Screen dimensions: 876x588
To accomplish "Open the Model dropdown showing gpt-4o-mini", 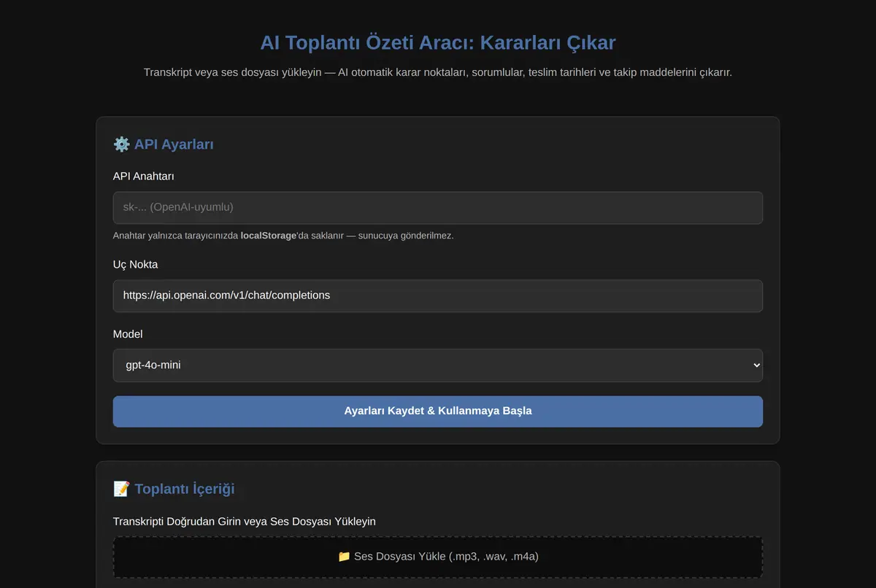I will pos(438,365).
